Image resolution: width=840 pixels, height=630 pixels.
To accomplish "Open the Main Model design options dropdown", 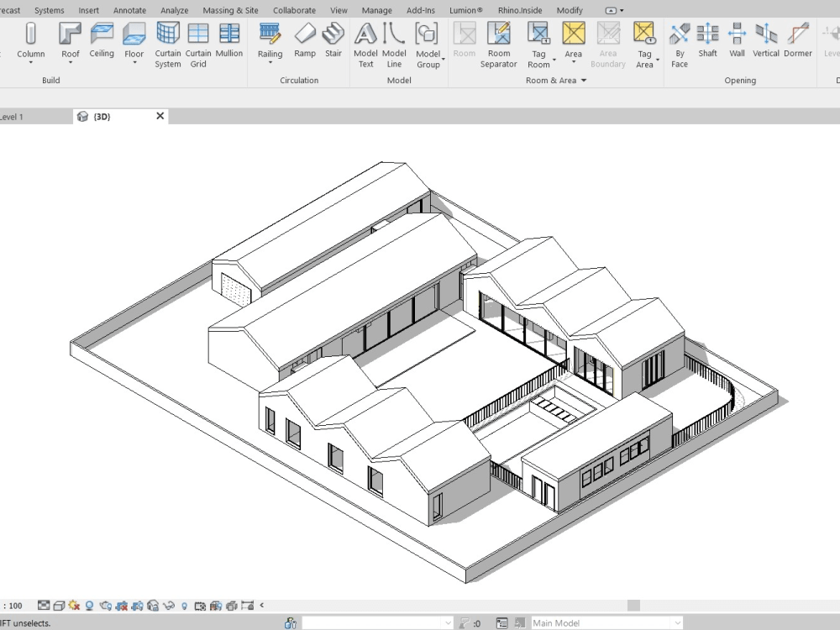I will tap(677, 623).
